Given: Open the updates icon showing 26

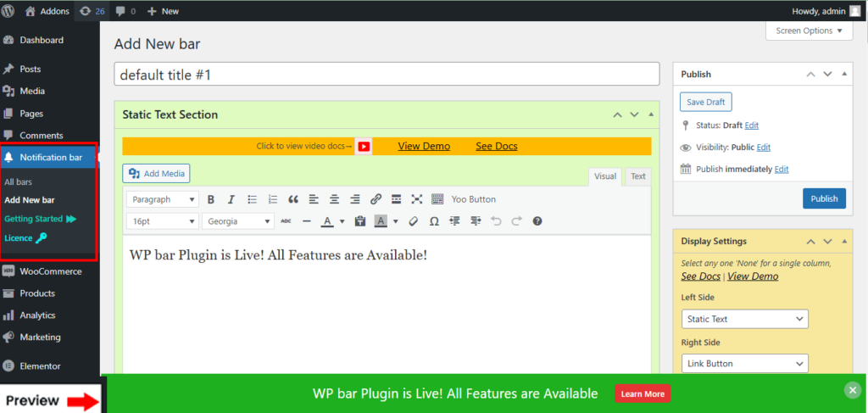Looking at the screenshot, I should pos(92,10).
